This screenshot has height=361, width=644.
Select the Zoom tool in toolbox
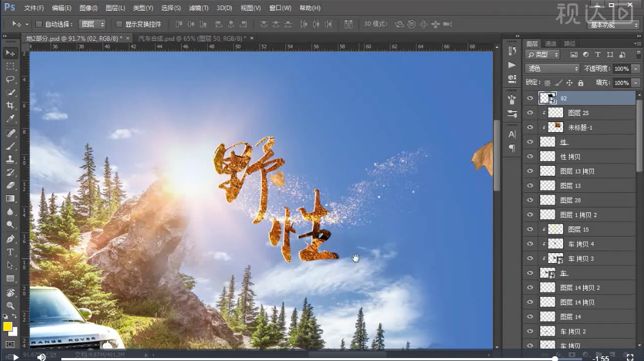point(10,306)
